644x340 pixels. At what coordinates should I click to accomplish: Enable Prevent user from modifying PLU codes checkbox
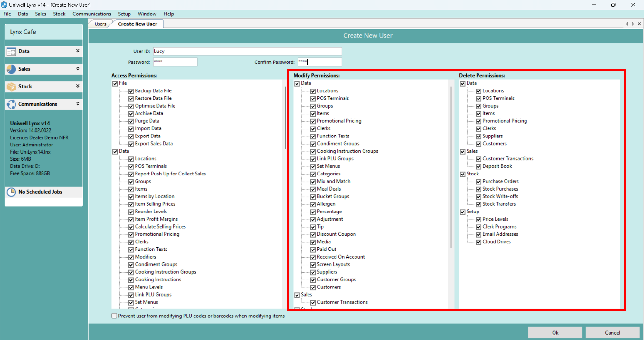pyautogui.click(x=114, y=316)
